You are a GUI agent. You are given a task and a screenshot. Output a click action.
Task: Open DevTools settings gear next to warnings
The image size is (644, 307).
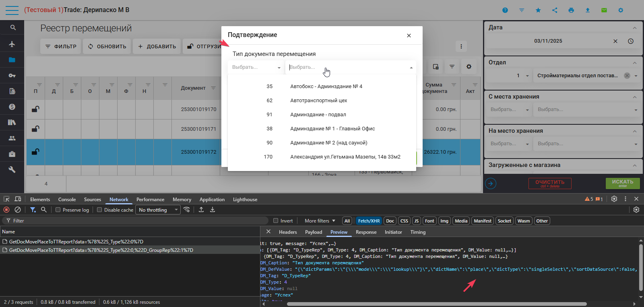pos(614,199)
